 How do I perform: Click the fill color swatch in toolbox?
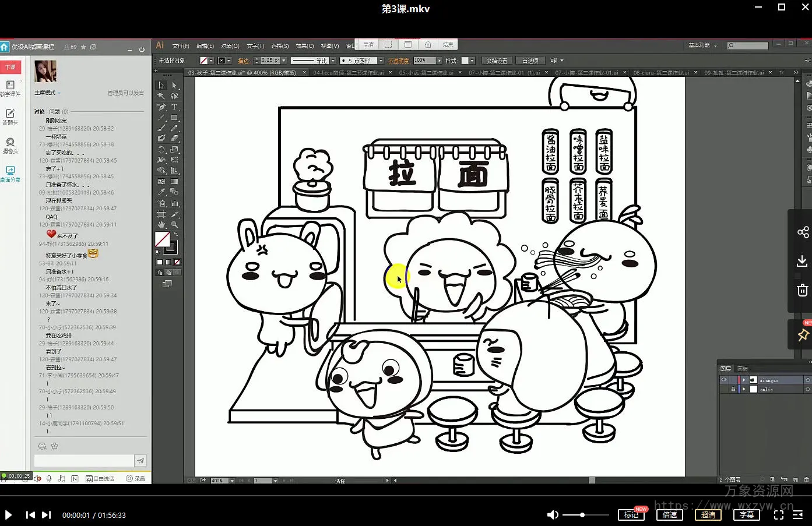[162, 239]
